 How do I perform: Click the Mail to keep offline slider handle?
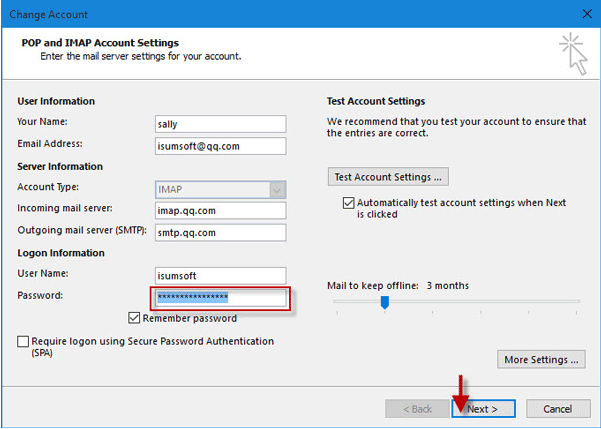click(385, 302)
